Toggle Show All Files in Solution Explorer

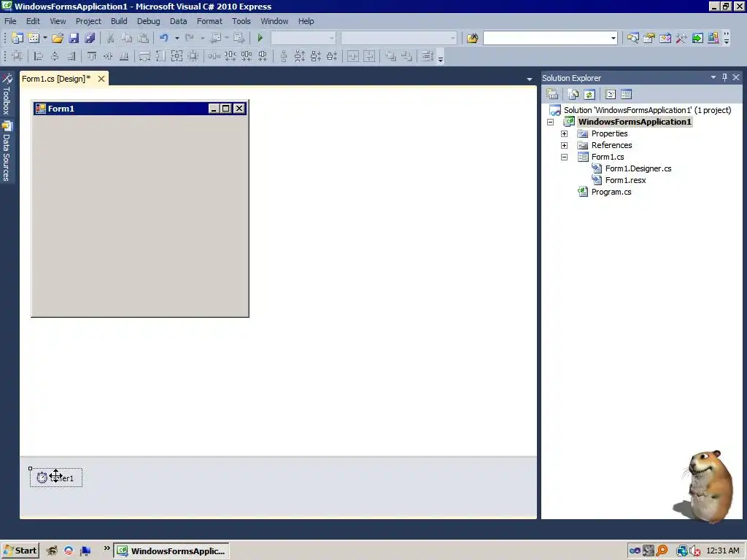573,94
